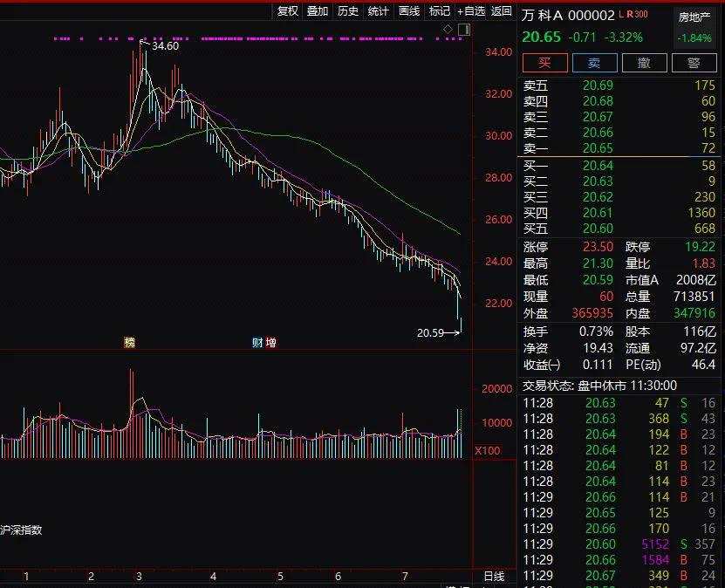Click the 万科A stock name

(543, 16)
